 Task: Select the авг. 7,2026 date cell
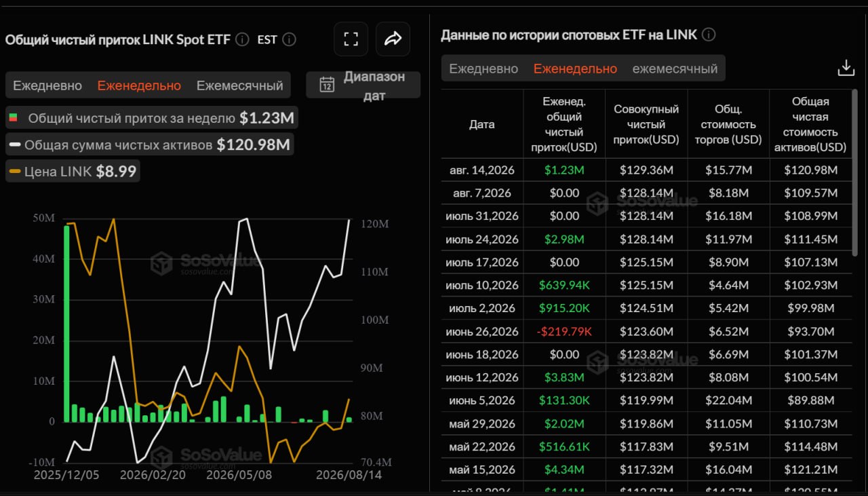(482, 193)
